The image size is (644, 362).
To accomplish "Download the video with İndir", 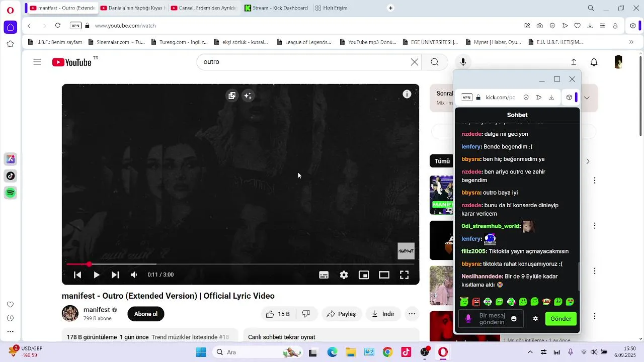I will [x=383, y=314].
